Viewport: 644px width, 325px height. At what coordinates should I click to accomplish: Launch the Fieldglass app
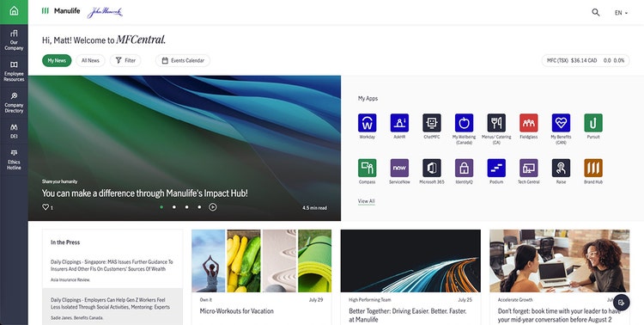point(529,123)
